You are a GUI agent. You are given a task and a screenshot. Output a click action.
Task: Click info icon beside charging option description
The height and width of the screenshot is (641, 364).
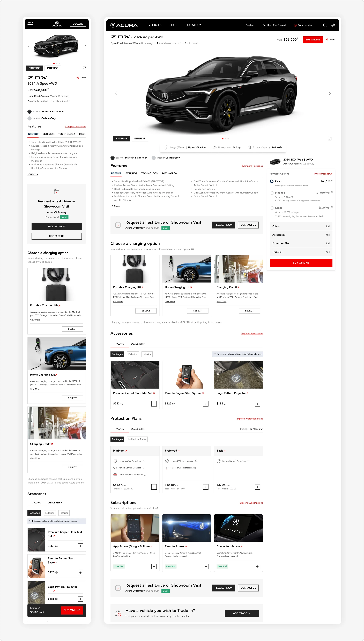coord(192,249)
